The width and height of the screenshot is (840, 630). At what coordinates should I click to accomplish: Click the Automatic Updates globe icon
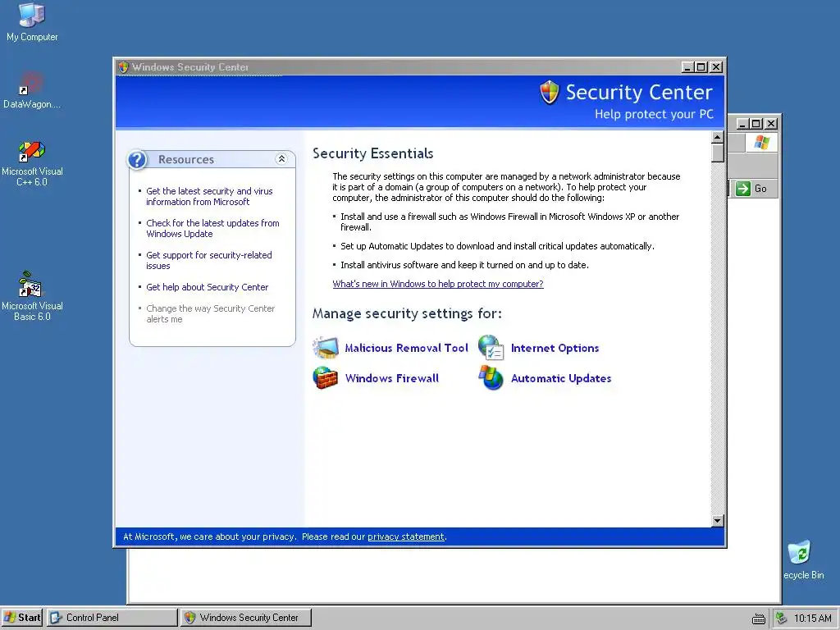coord(491,377)
